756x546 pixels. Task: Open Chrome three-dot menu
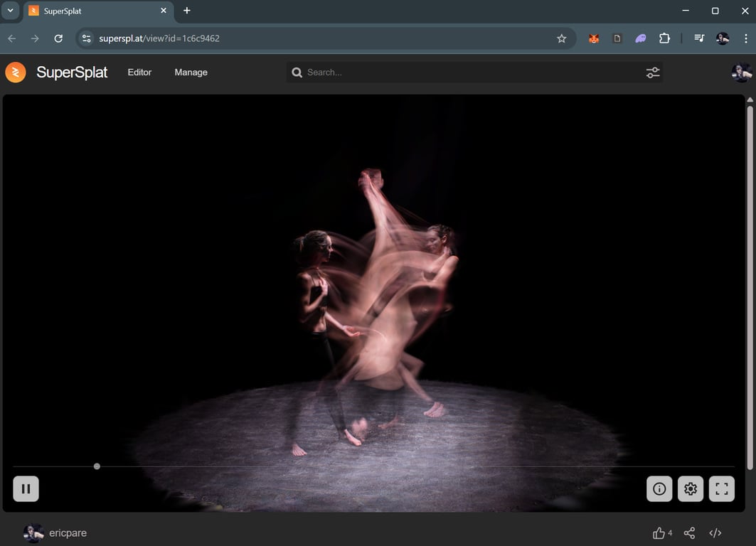coord(745,38)
